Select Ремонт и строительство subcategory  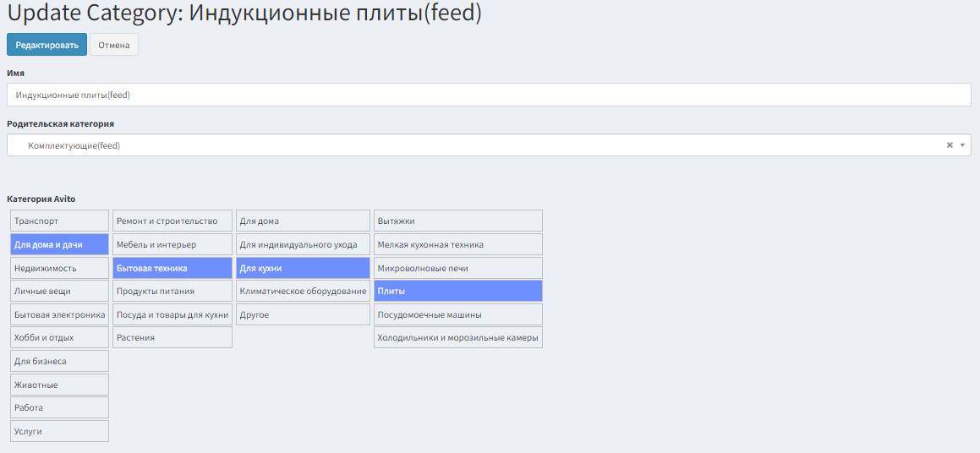pyautogui.click(x=172, y=221)
